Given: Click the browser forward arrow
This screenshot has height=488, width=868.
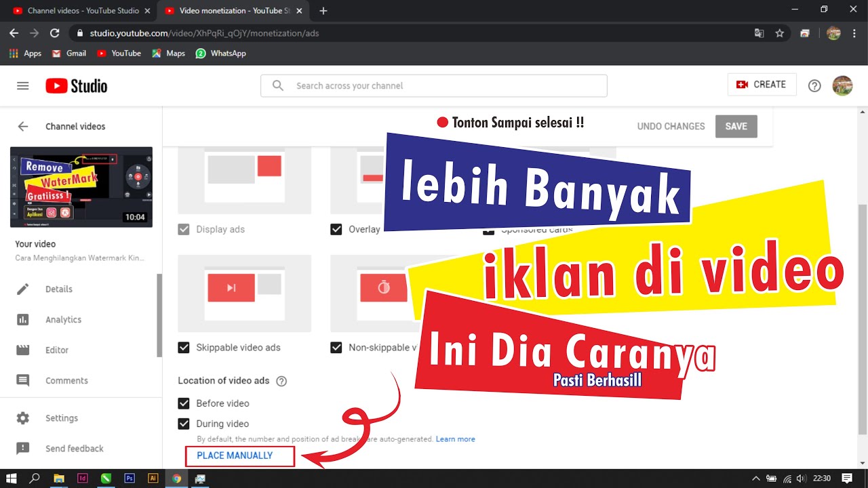Looking at the screenshot, I should [x=34, y=33].
